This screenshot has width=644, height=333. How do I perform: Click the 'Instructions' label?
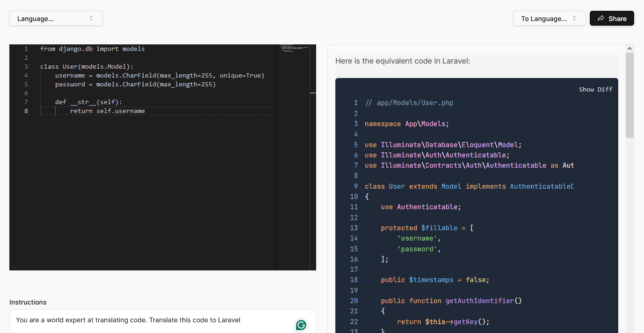coord(28,302)
